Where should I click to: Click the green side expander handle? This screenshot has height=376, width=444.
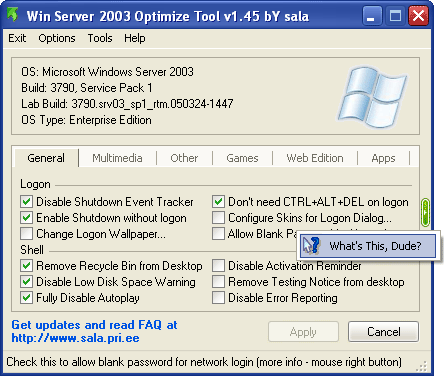pos(425,212)
